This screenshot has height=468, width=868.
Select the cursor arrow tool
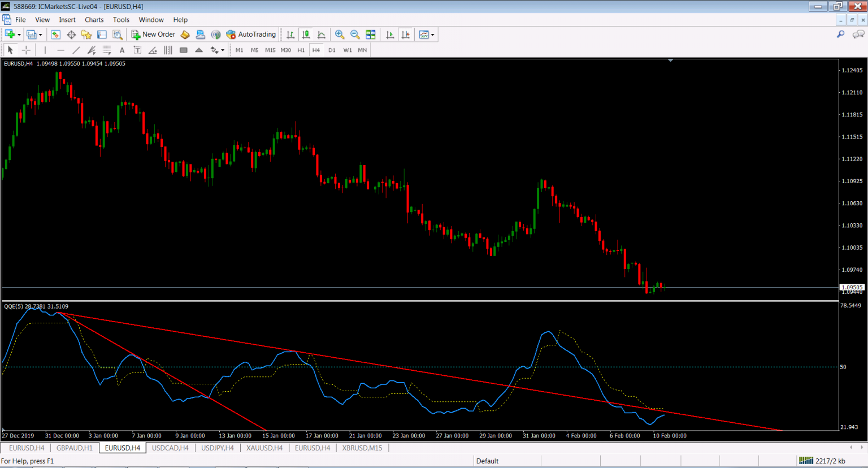pos(10,50)
